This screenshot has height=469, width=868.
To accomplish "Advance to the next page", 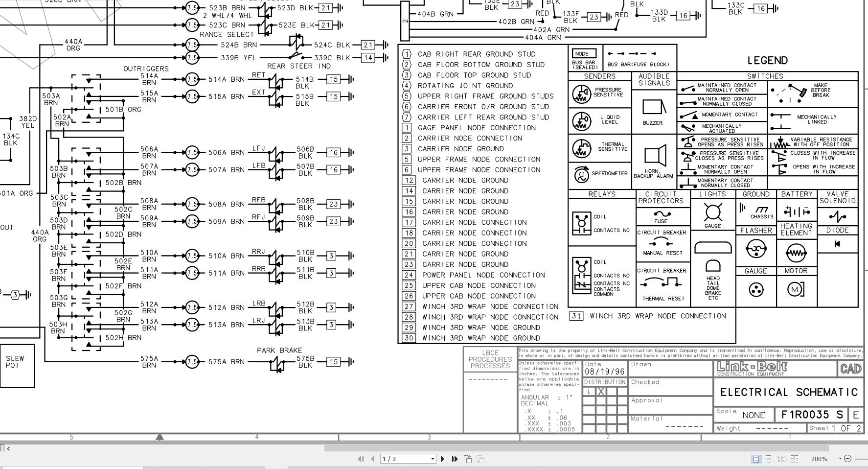I will coord(442,459).
